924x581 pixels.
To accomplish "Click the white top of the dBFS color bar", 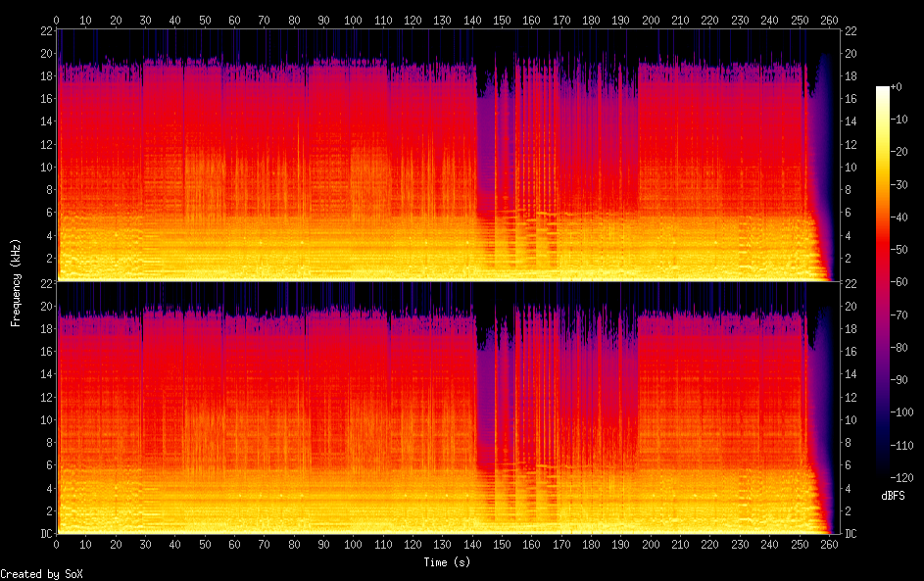I will tap(883, 89).
